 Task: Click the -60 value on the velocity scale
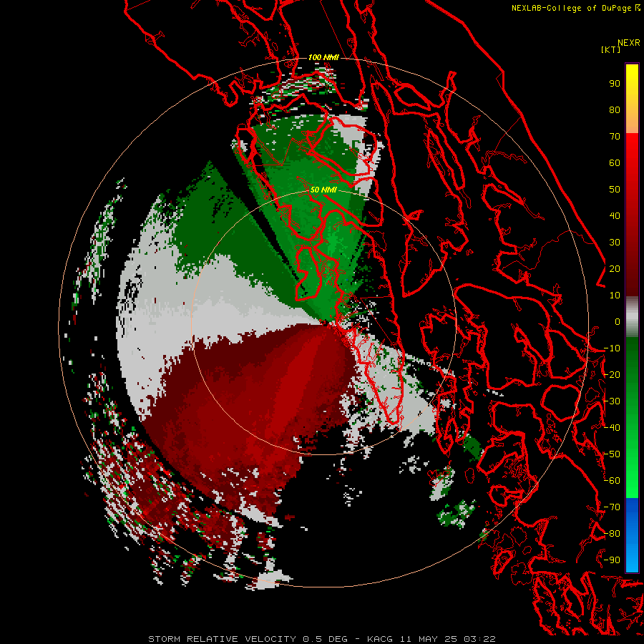click(x=612, y=481)
